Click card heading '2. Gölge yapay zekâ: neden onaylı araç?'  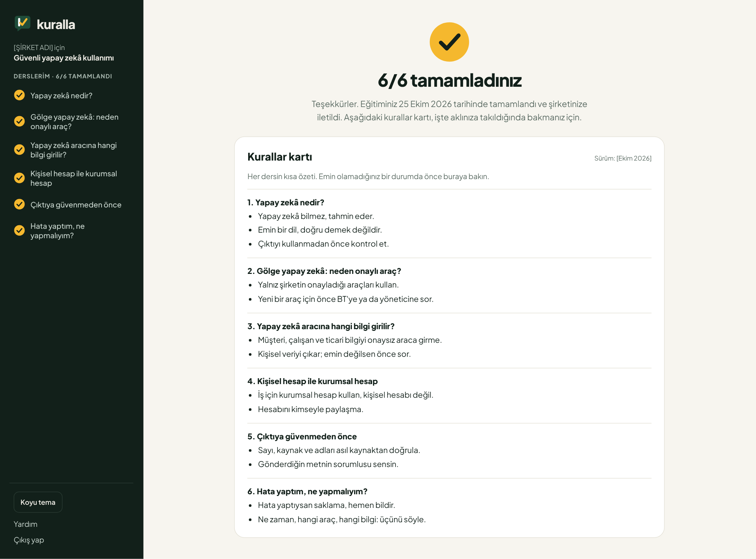coord(324,271)
